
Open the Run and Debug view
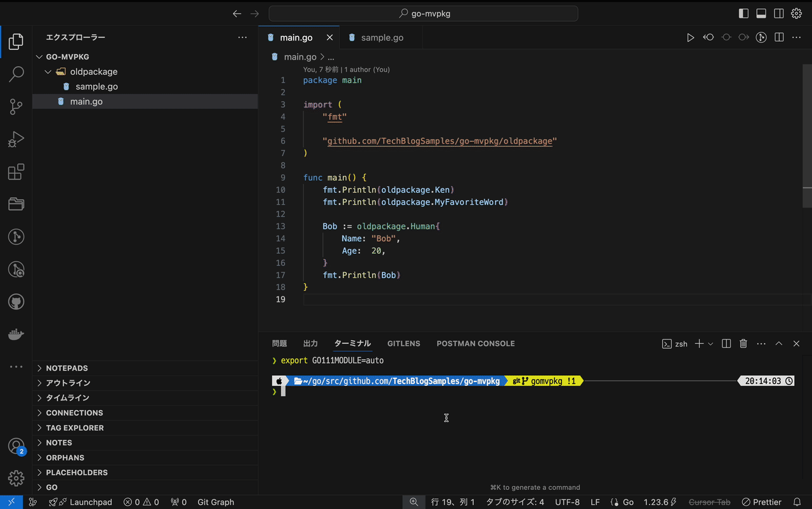16,140
